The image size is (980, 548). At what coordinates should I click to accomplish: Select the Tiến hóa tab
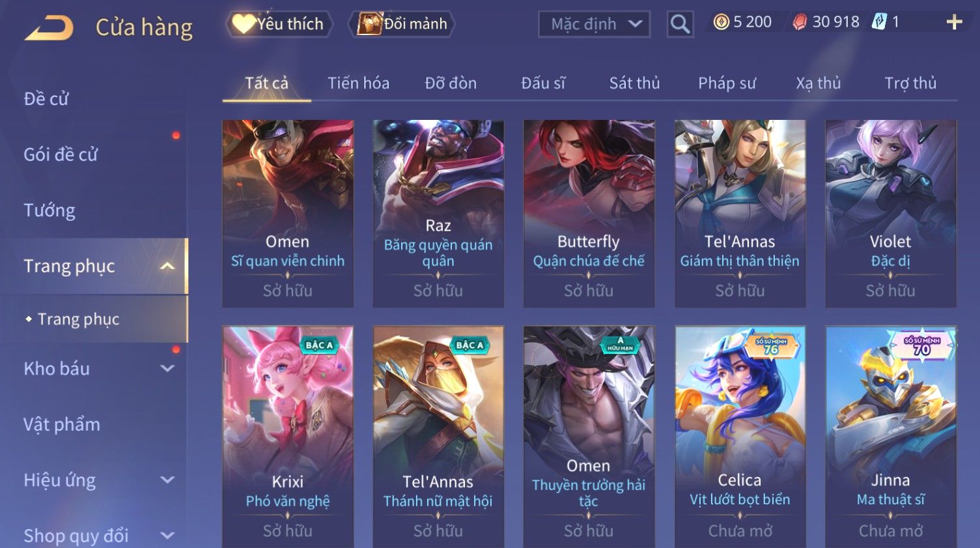pos(358,83)
